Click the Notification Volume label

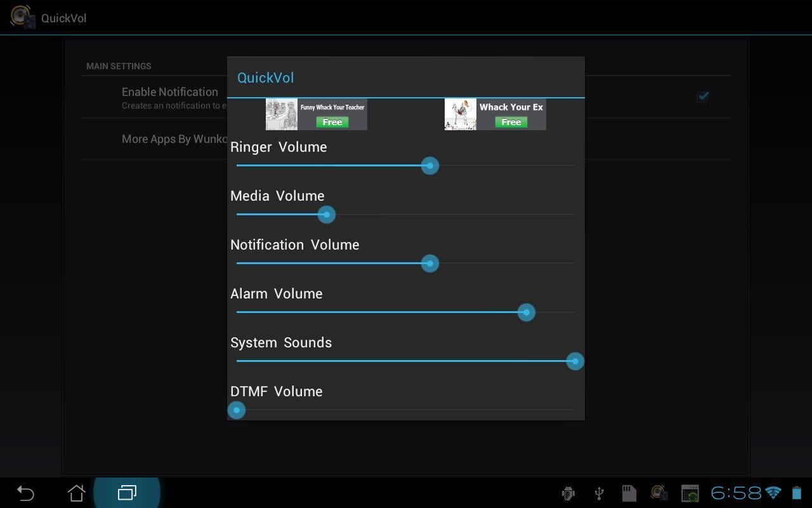point(295,244)
